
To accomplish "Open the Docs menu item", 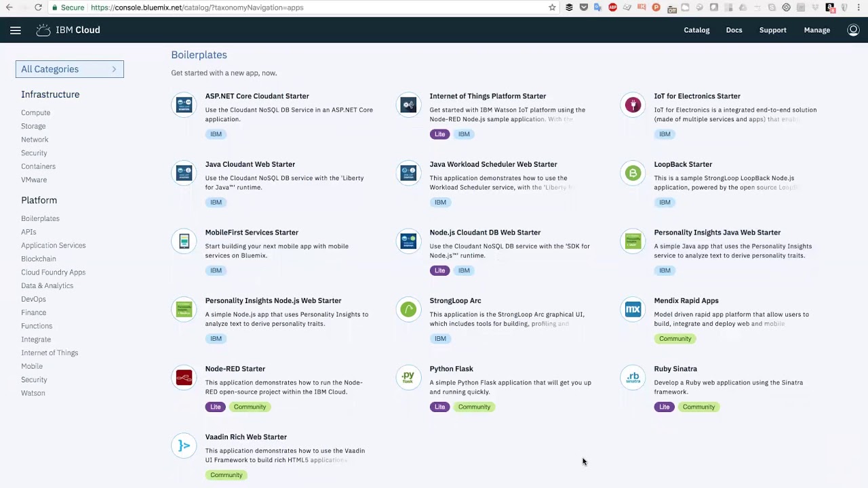I will 734,30.
